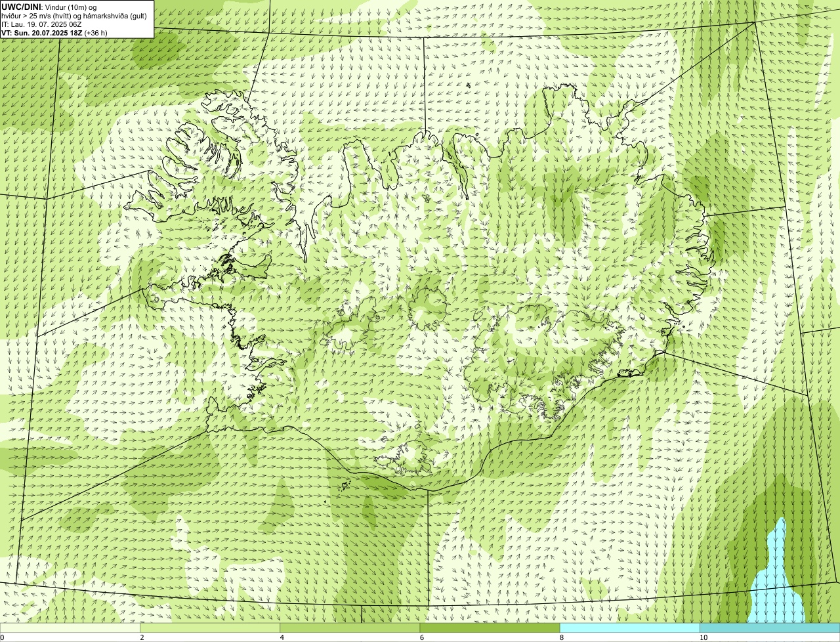Click the 2–4 m/s light green legend swatch
840x642 pixels.
coord(210,628)
